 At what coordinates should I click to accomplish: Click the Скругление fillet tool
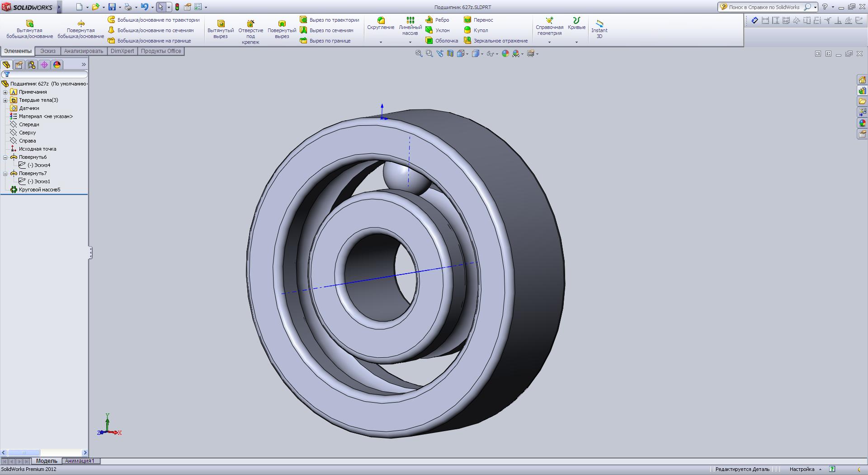(x=381, y=24)
